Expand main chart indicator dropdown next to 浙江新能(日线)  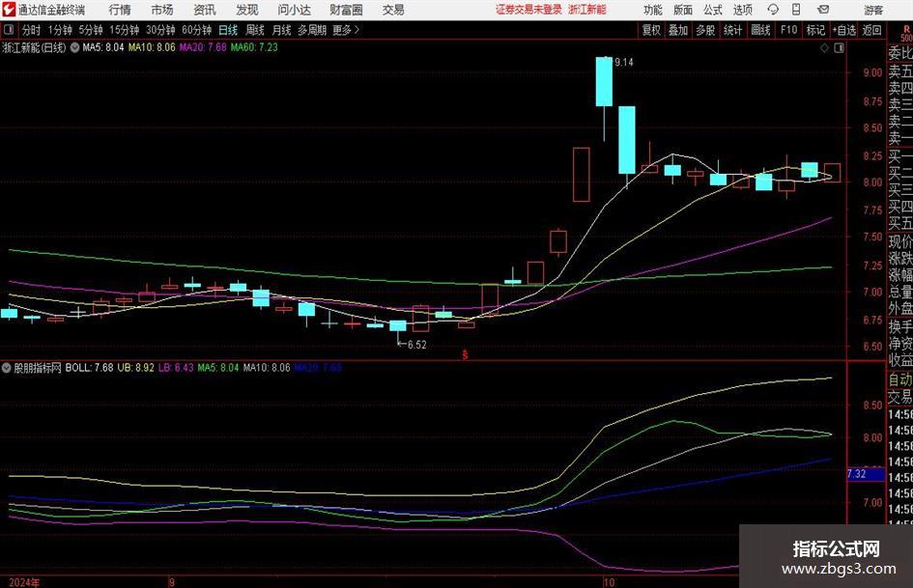74,47
